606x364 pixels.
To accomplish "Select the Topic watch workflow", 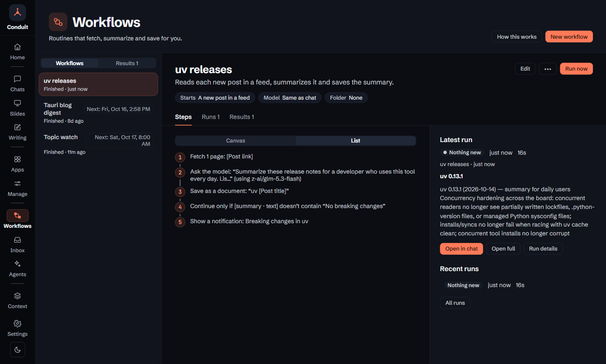I will (98, 144).
